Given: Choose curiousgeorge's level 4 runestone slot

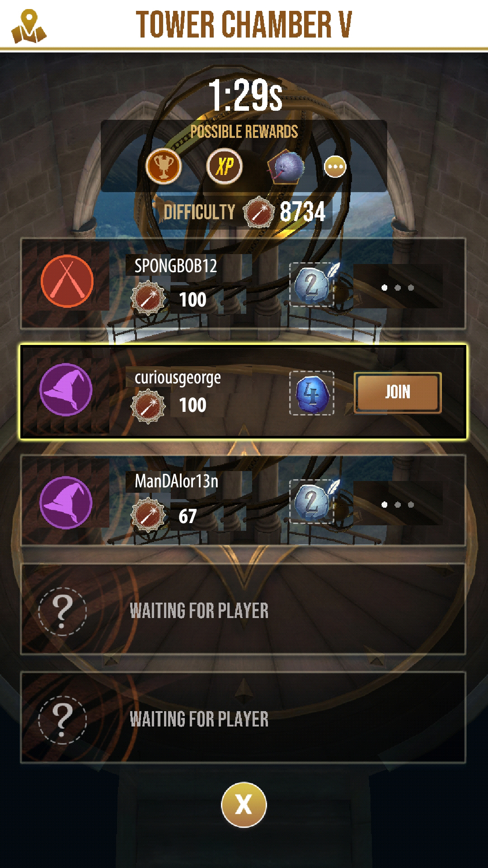Looking at the screenshot, I should pyautogui.click(x=312, y=393).
